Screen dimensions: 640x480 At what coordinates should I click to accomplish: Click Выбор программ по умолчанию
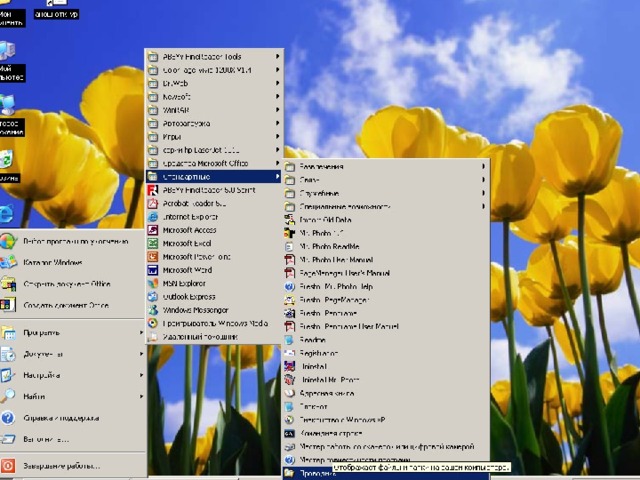tap(73, 241)
